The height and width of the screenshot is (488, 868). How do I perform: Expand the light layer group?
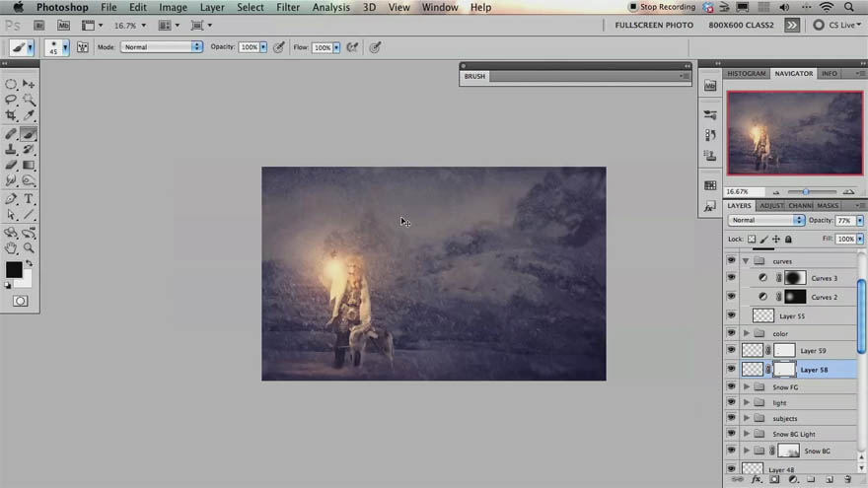[x=747, y=402]
